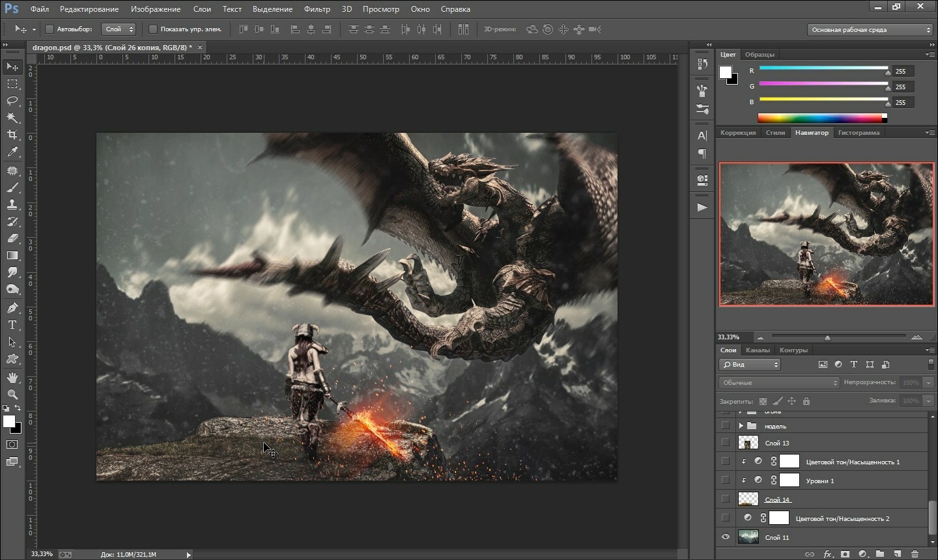Select the Eyedropper tool
Viewport: 938px width, 560px height.
tap(12, 152)
